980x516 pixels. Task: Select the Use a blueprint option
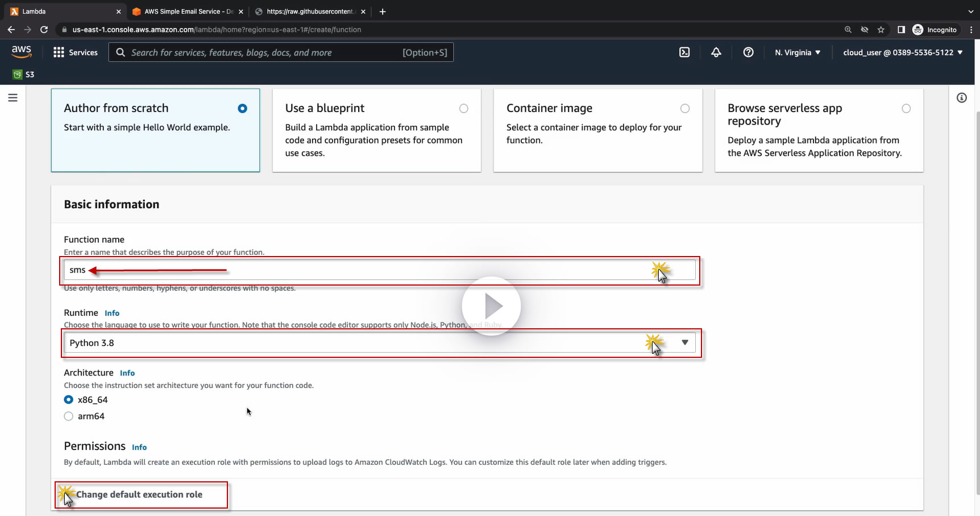463,109
